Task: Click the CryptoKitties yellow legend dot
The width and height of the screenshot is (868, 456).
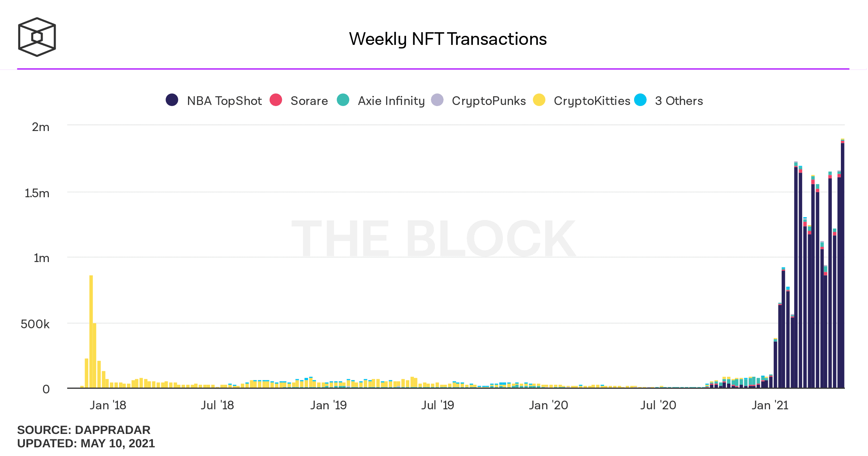Action: click(x=539, y=100)
